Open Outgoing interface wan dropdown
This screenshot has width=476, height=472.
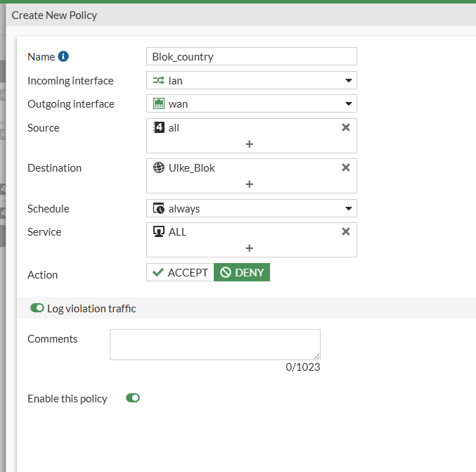coord(252,103)
